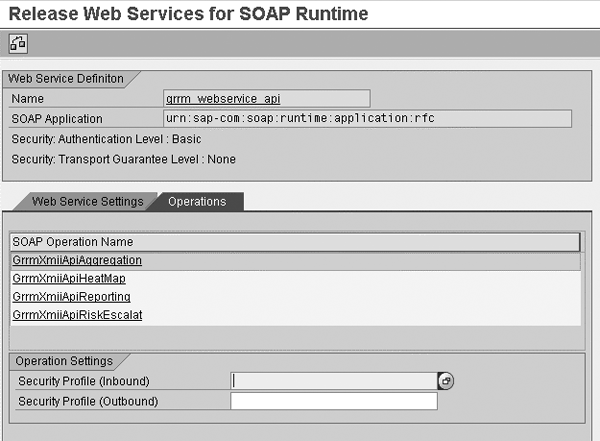Click the SOAP Operation Name column header
600x441 pixels.
tap(294, 241)
